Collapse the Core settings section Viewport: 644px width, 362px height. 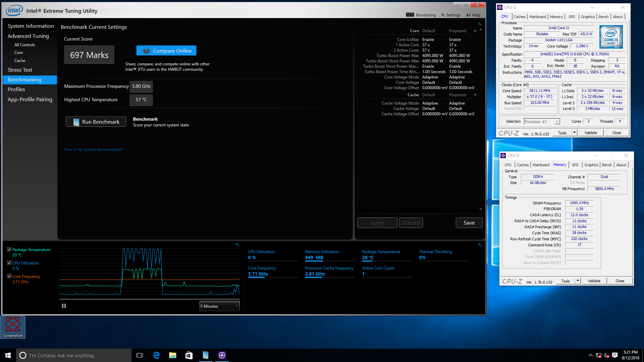[x=475, y=31]
